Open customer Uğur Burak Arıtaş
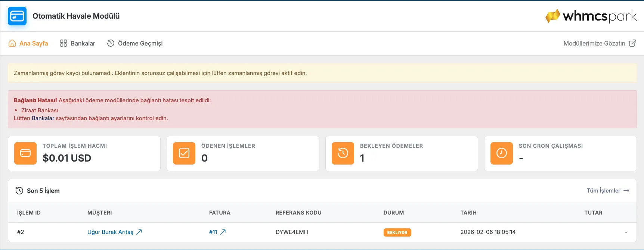 110,232
